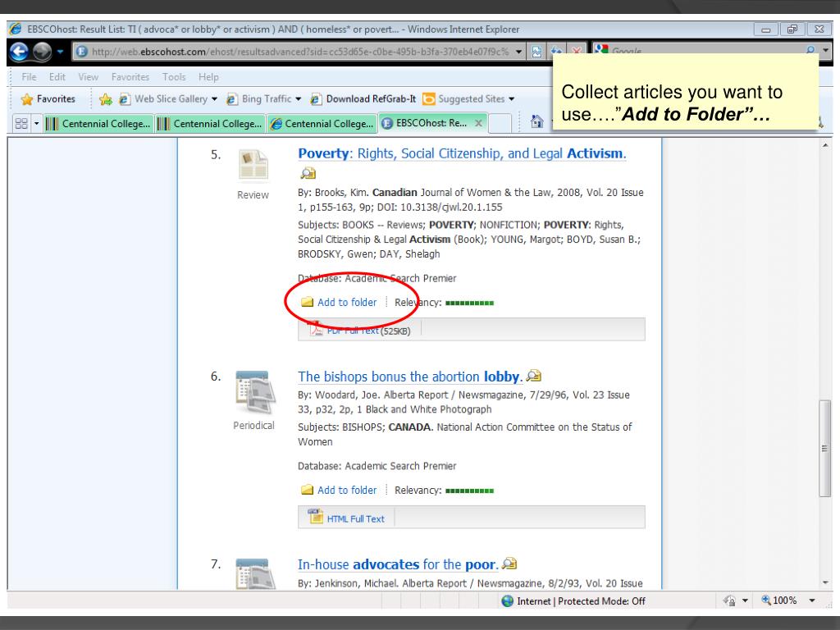This screenshot has width=840, height=630.
Task: Open the search provider dropdown arrow
Action: point(825,50)
